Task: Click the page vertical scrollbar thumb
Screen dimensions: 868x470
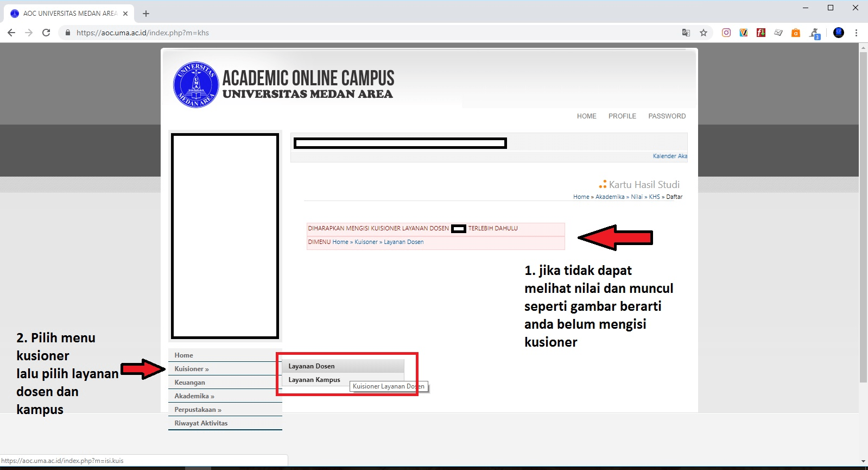Action: click(863, 217)
